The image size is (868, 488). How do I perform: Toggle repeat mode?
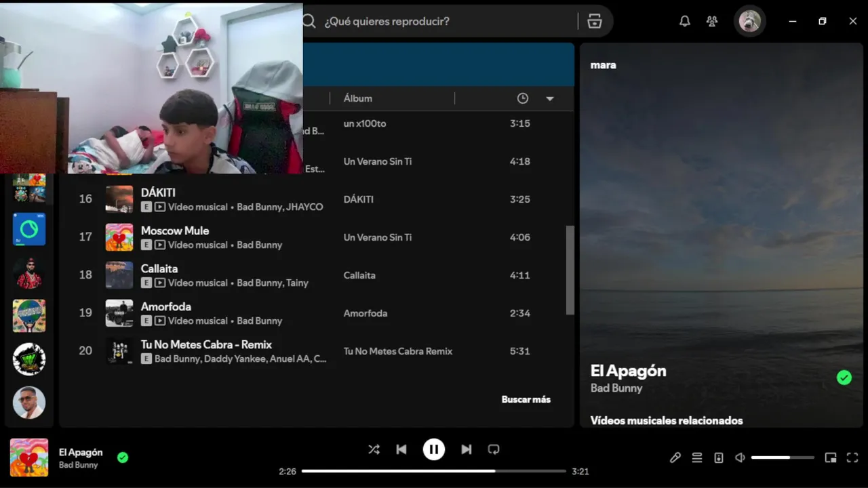click(x=494, y=449)
